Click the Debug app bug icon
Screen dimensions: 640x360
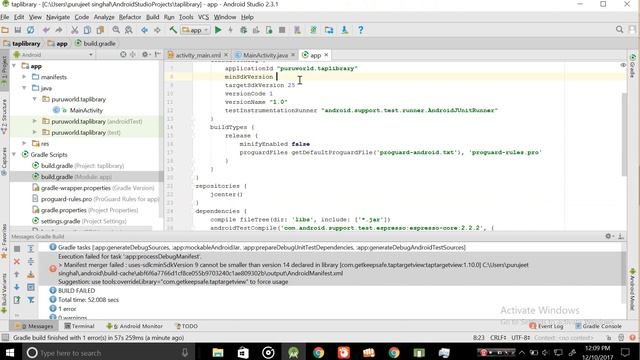244,30
